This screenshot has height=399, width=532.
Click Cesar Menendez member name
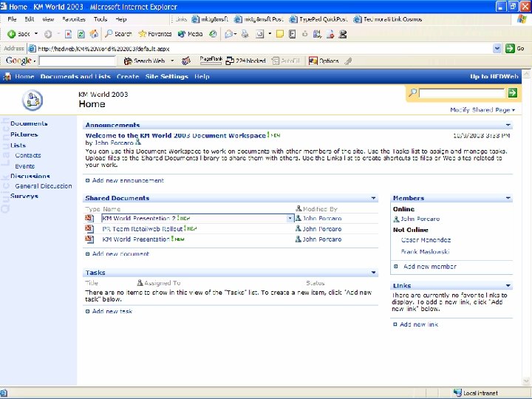426,240
